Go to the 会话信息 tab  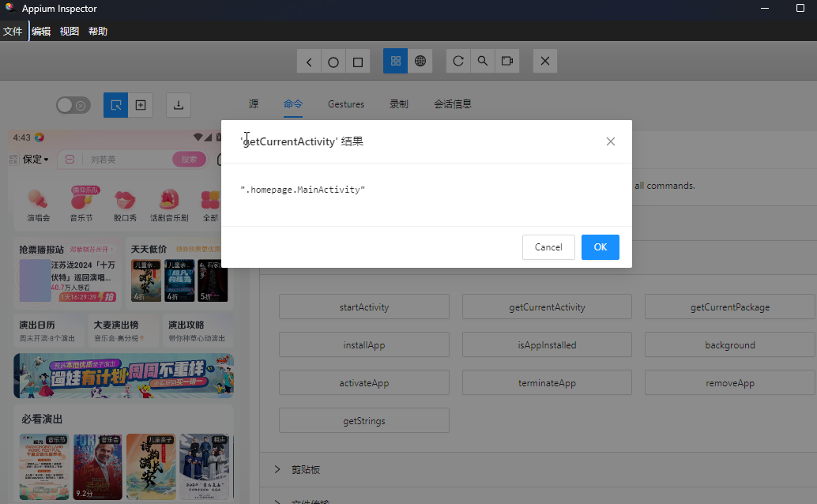pos(452,103)
